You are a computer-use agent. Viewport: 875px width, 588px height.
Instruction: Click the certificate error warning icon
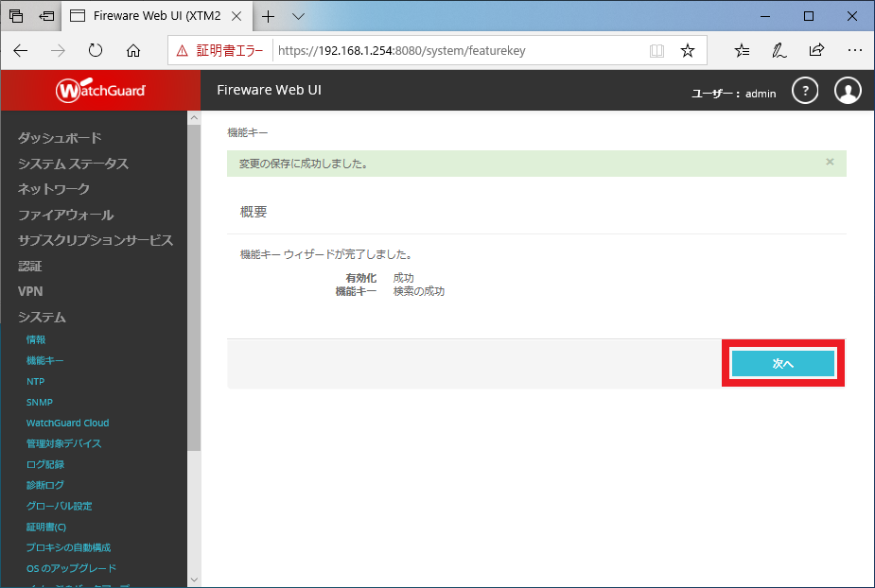coord(182,51)
